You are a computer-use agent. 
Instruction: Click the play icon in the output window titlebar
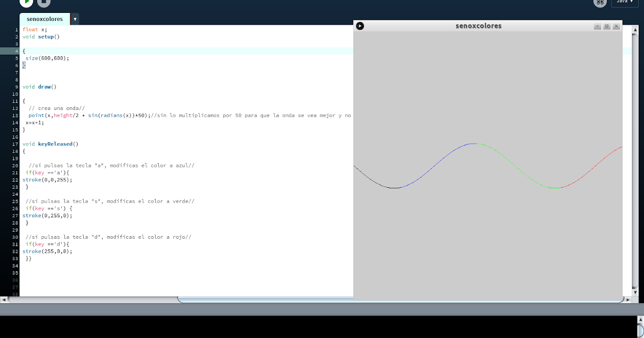pyautogui.click(x=360, y=25)
